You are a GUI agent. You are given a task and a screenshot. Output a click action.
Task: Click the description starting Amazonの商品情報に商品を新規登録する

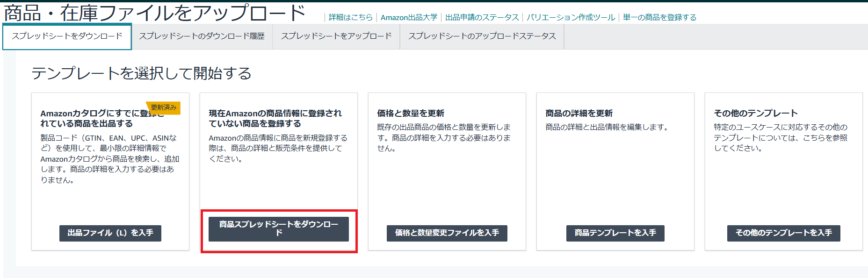[278, 149]
